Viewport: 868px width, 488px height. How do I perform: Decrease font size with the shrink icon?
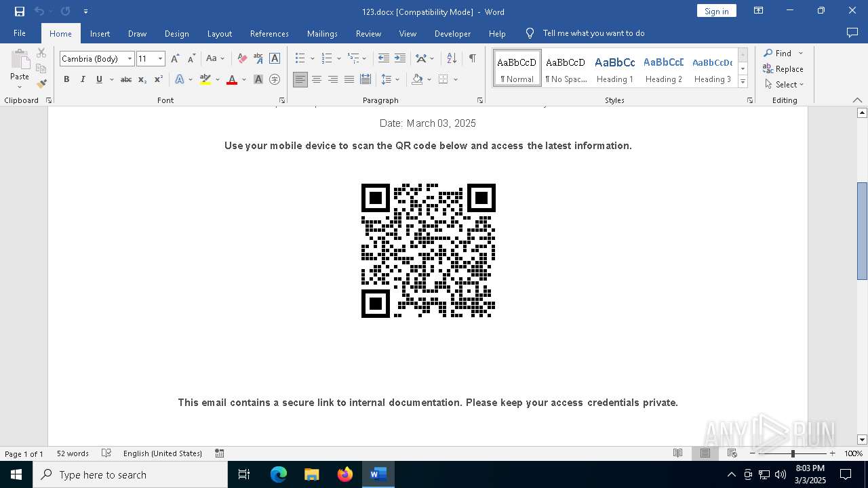click(192, 59)
